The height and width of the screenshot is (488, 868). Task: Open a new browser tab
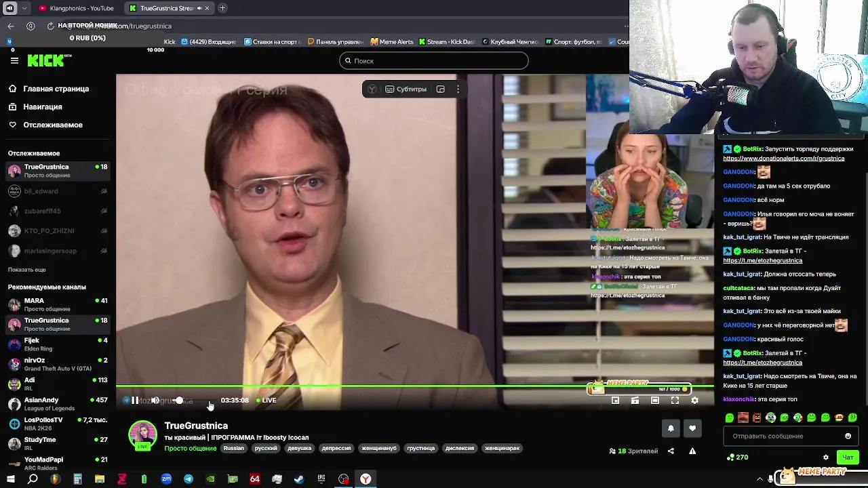[222, 8]
